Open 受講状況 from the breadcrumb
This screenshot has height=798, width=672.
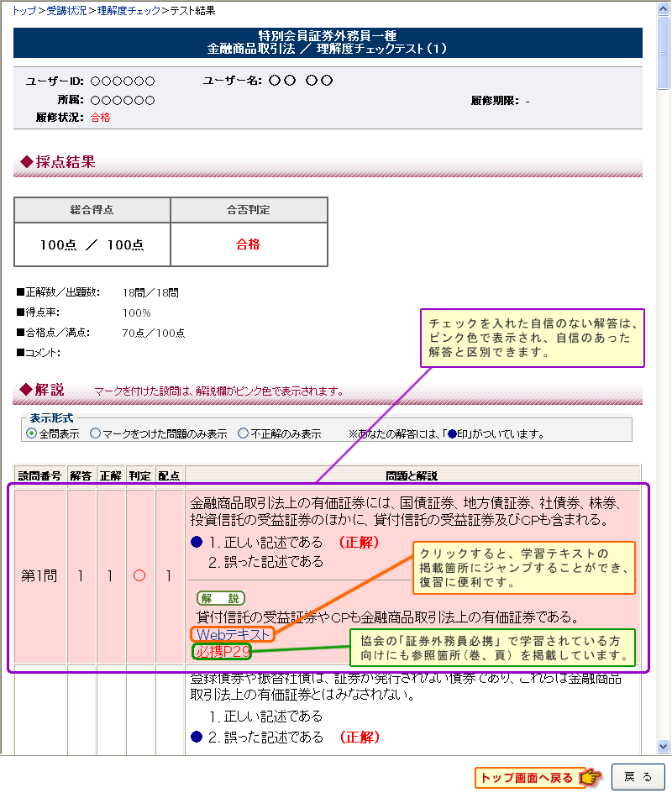(x=66, y=10)
